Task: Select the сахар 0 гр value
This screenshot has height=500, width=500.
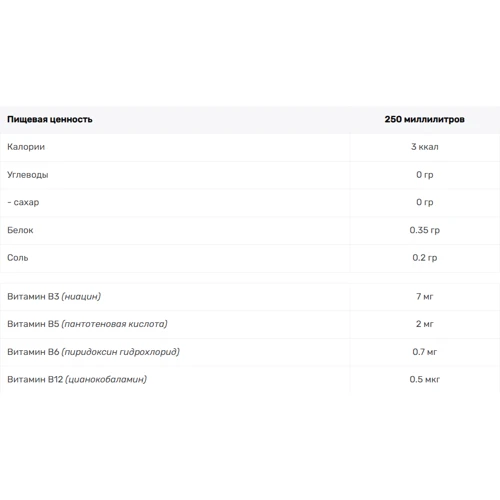Action: 425,202
